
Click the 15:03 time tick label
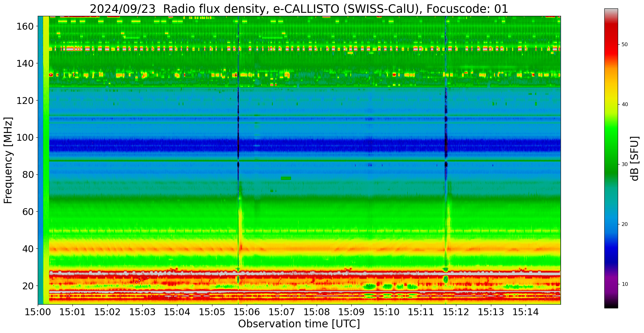point(143,311)
